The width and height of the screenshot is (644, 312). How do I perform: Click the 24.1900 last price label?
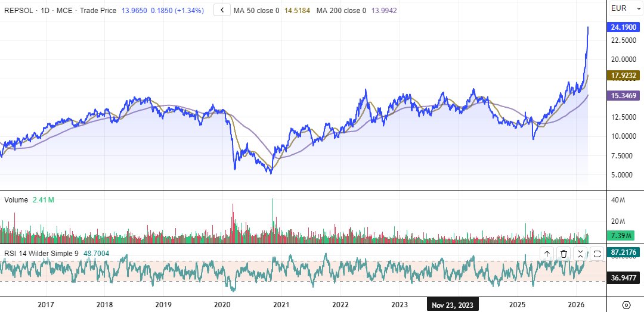click(624, 27)
